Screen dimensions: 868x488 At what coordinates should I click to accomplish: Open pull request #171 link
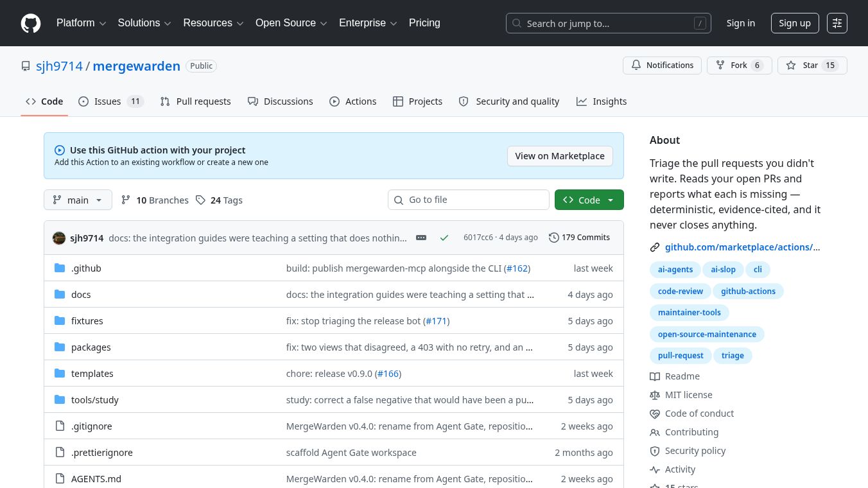tap(437, 321)
